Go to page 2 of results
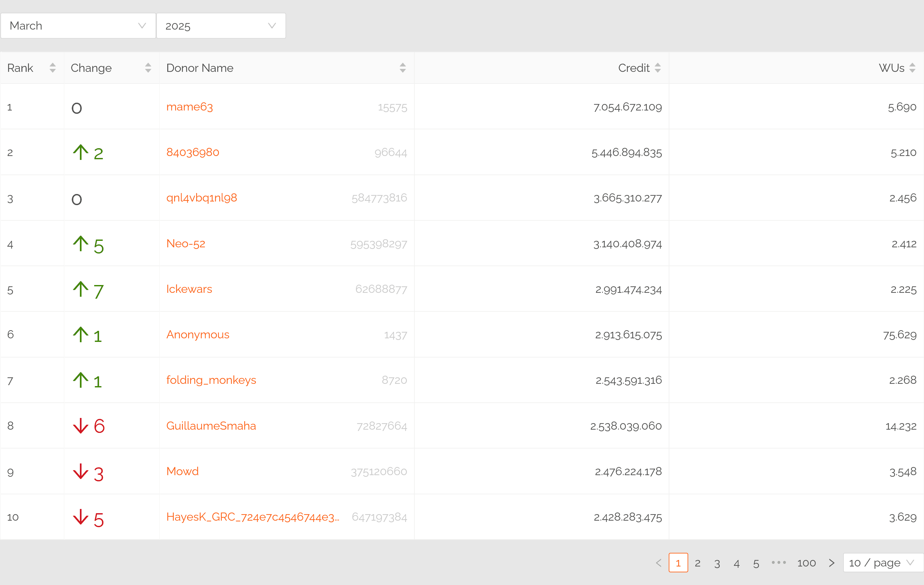Image resolution: width=924 pixels, height=585 pixels. point(698,563)
